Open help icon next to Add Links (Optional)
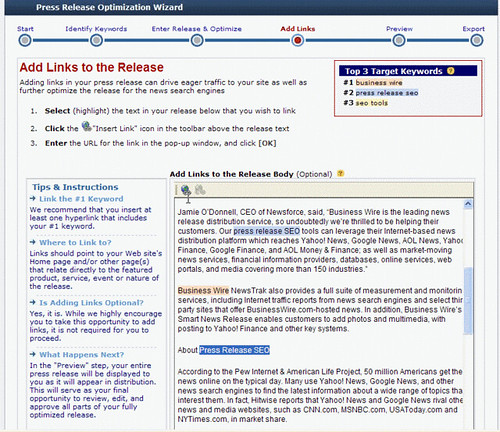The image size is (500, 432). click(340, 174)
